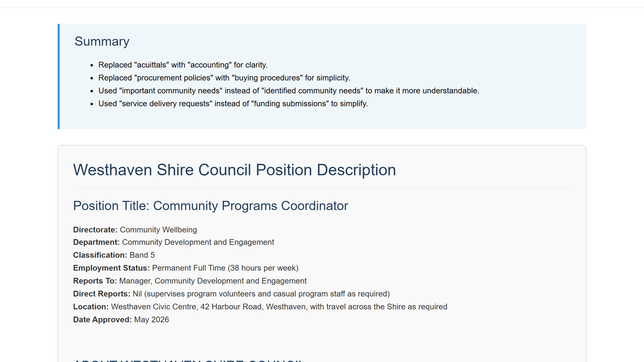Click the Employment Status label
The width and height of the screenshot is (644, 362).
click(x=111, y=268)
